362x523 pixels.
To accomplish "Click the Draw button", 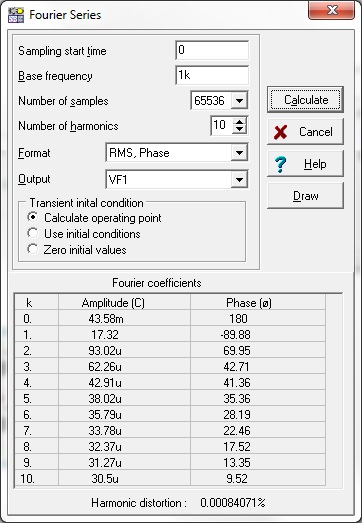I will coord(305,196).
